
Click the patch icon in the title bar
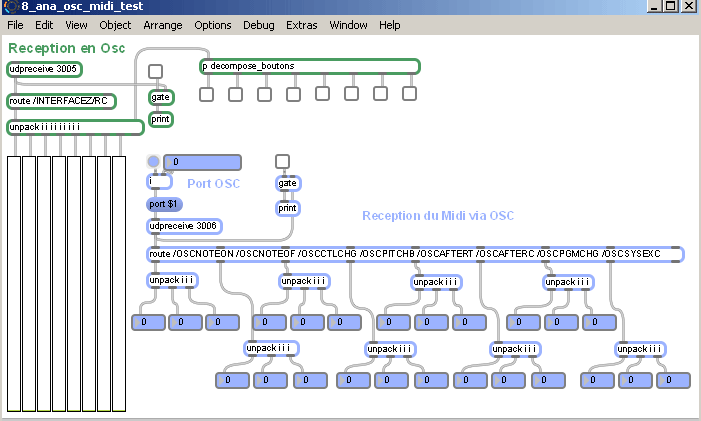coord(9,6)
